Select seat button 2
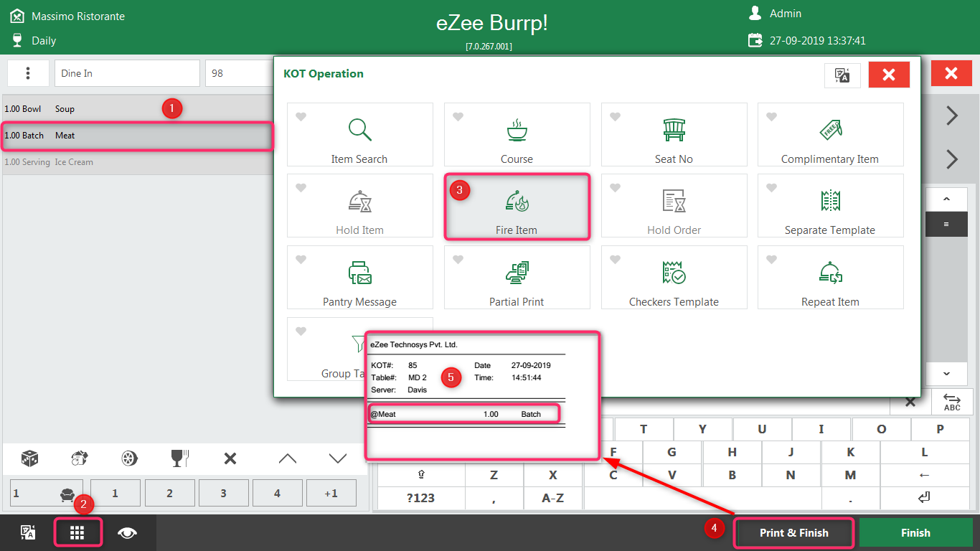 click(x=169, y=494)
